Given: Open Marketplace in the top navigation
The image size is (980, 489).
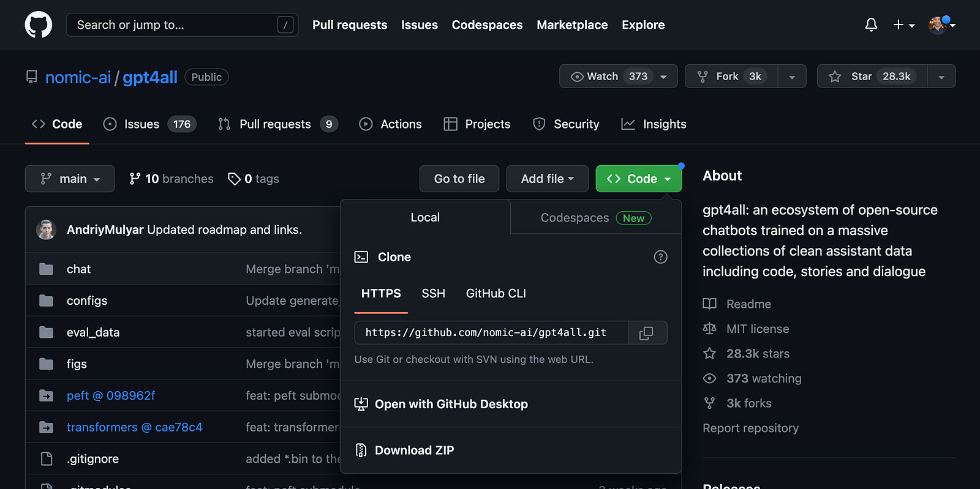Looking at the screenshot, I should (x=572, y=25).
